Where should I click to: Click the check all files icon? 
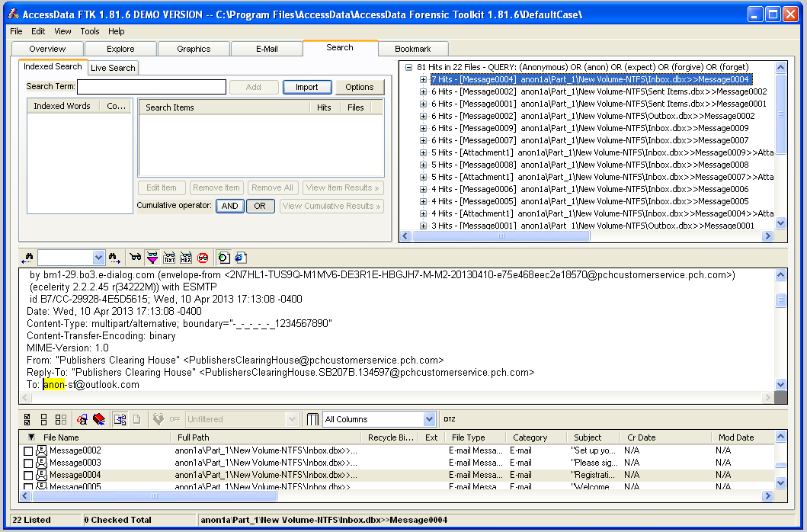coord(28,419)
